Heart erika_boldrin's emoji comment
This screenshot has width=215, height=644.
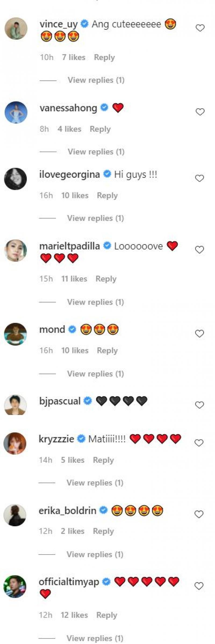(199, 514)
